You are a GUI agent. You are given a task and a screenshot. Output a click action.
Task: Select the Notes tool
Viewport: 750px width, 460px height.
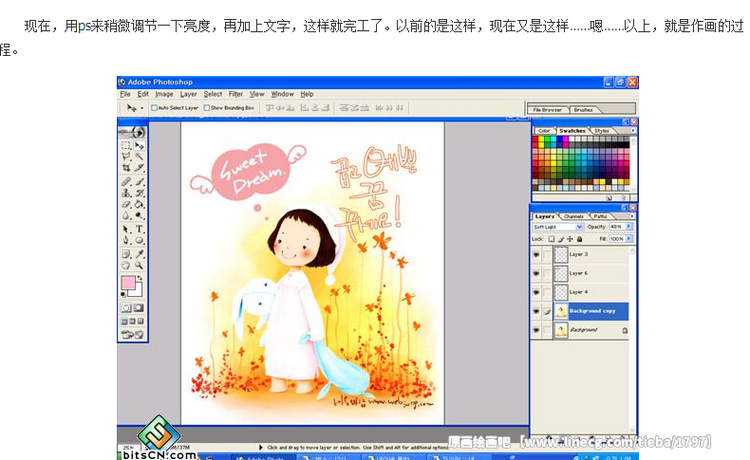tap(126, 254)
